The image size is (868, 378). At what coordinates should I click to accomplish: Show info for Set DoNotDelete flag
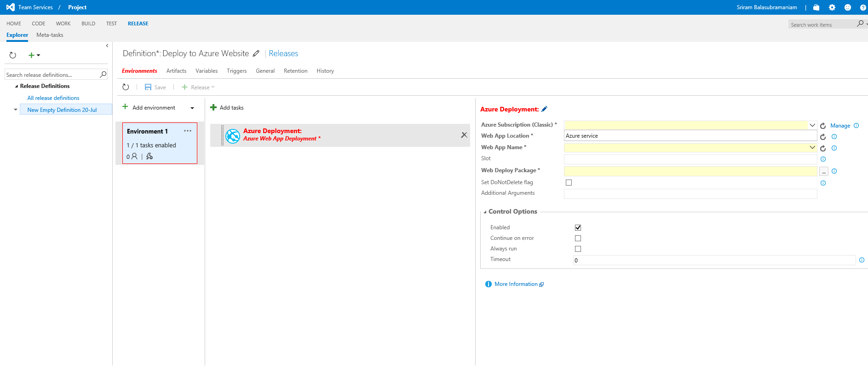(x=823, y=183)
